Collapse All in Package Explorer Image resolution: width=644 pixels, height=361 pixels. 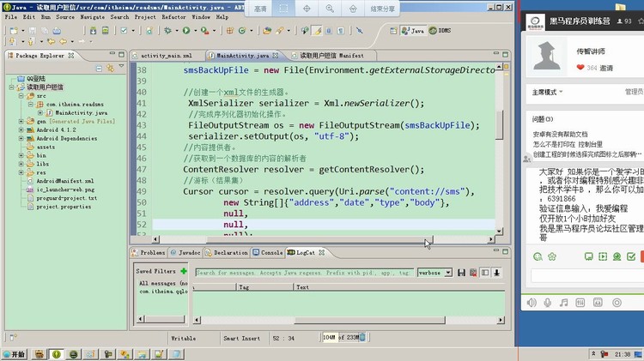[99, 69]
